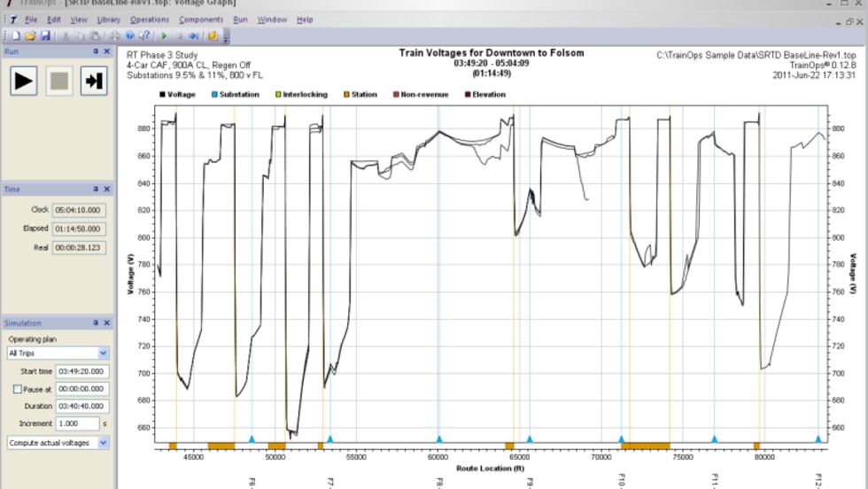Open the Operations menu
The width and height of the screenshot is (868, 489).
[x=149, y=19]
